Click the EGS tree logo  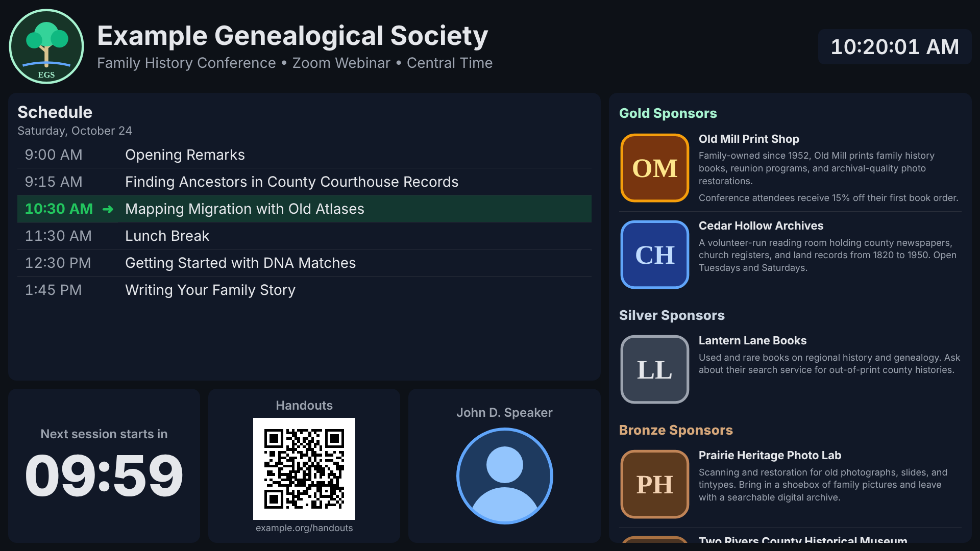(x=46, y=46)
